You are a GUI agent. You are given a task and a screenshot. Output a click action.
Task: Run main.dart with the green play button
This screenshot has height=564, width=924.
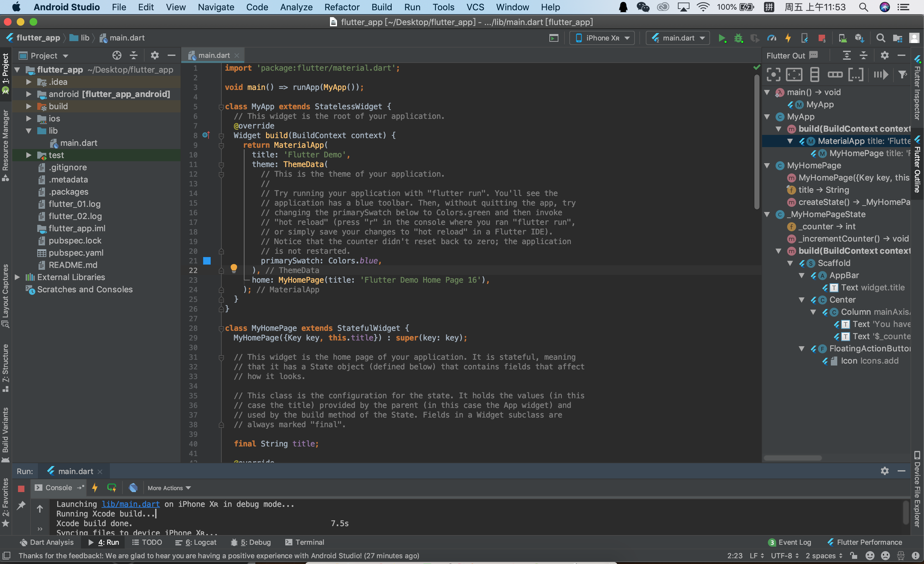point(722,38)
